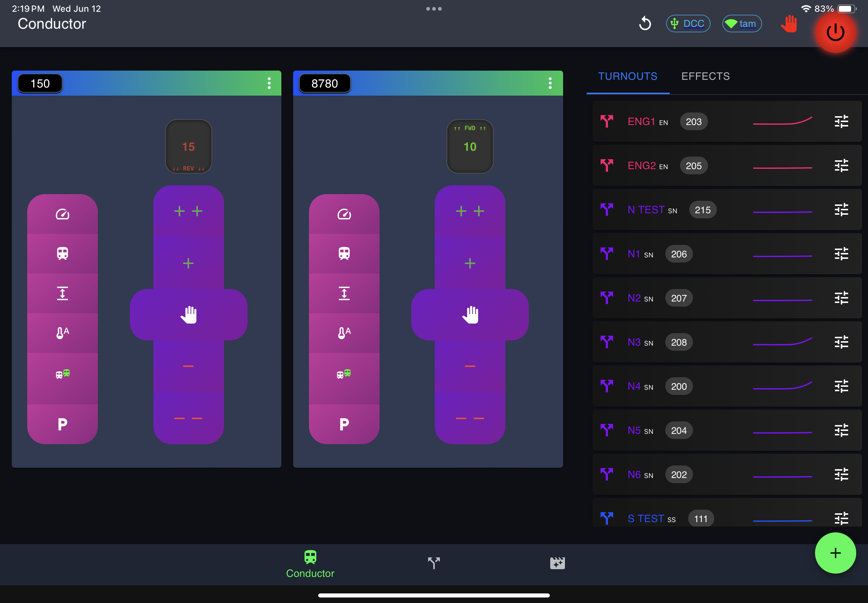868x603 pixels.
Task: Switch to the EFFECTS tab
Action: [x=705, y=76]
